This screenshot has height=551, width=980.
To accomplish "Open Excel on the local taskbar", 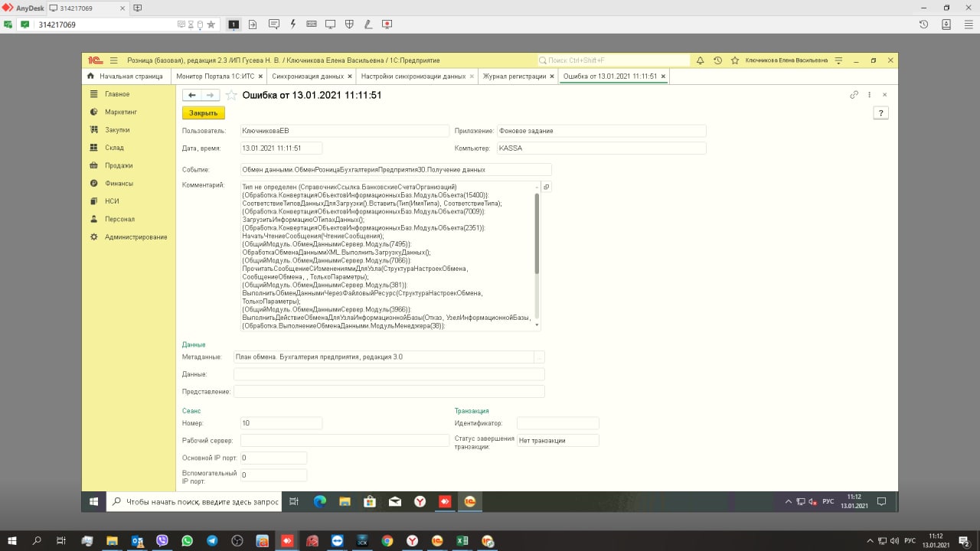I will coord(462,540).
